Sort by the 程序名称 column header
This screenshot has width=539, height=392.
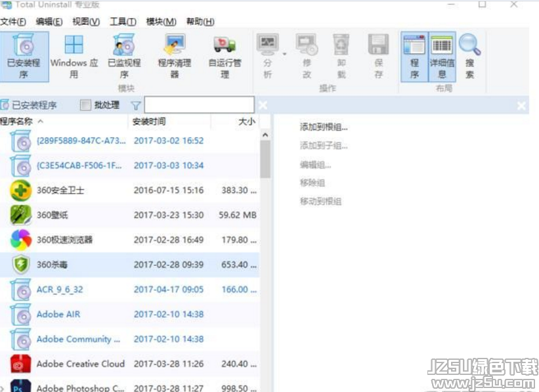pyautogui.click(x=64, y=121)
